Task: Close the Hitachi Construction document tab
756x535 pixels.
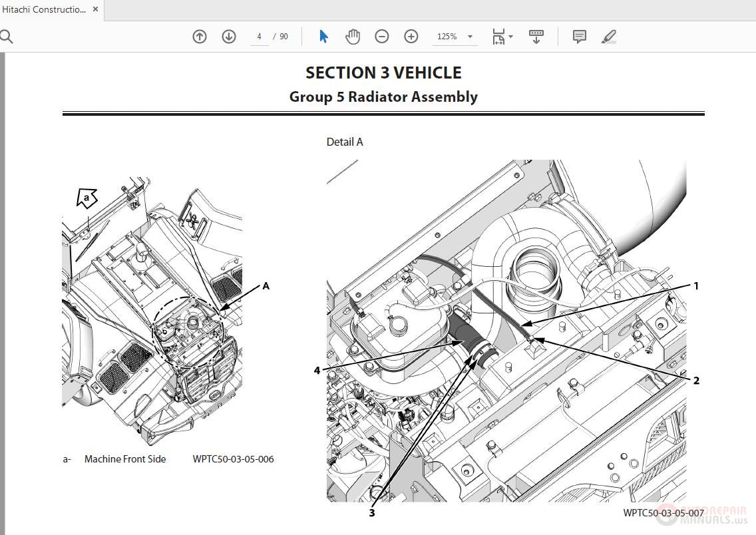Action: 96,9
